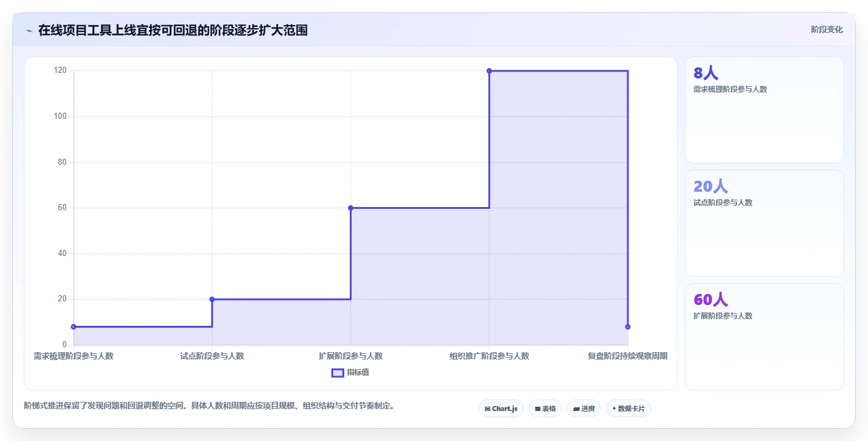Click x-axis label 复盘阶段持续观察周期

(x=627, y=356)
